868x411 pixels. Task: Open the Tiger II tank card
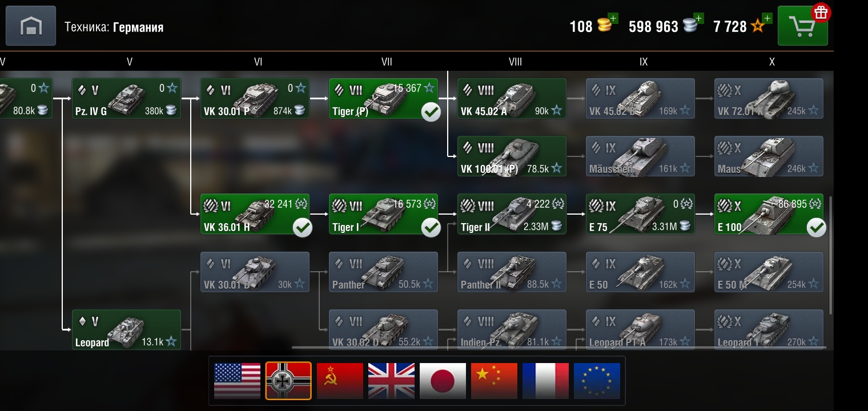512,214
